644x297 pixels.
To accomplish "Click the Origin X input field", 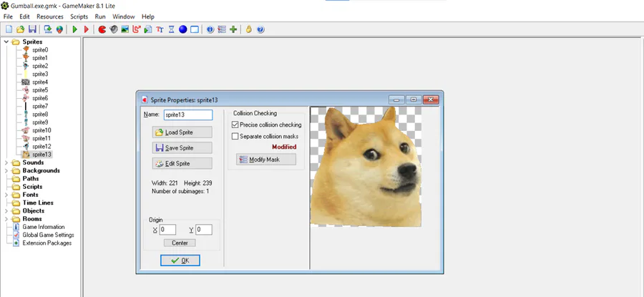I will (167, 230).
